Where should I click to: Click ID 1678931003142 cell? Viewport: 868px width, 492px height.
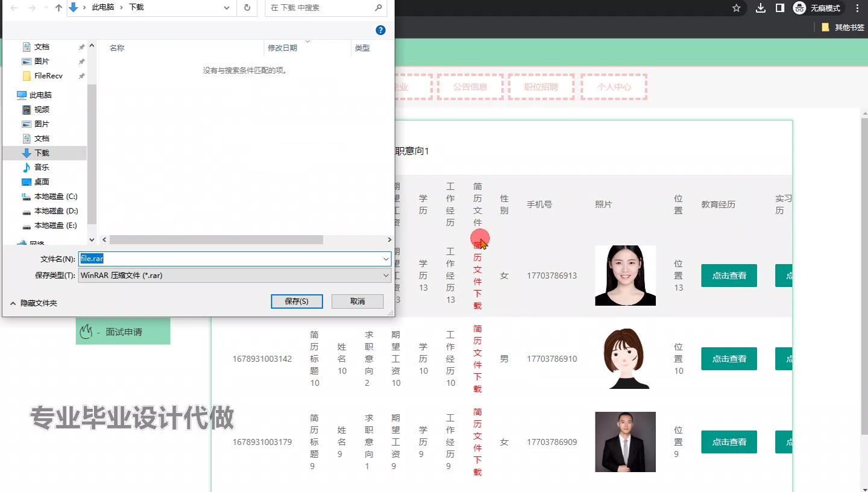click(262, 359)
